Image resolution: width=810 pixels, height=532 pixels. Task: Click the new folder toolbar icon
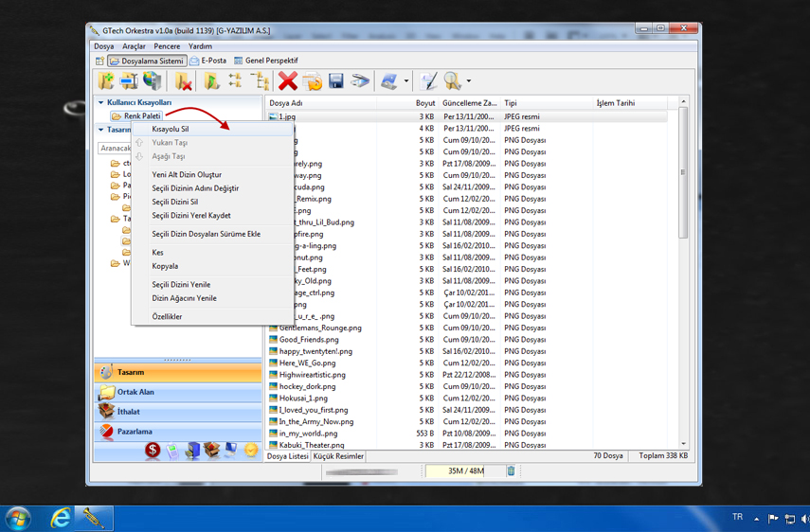105,82
